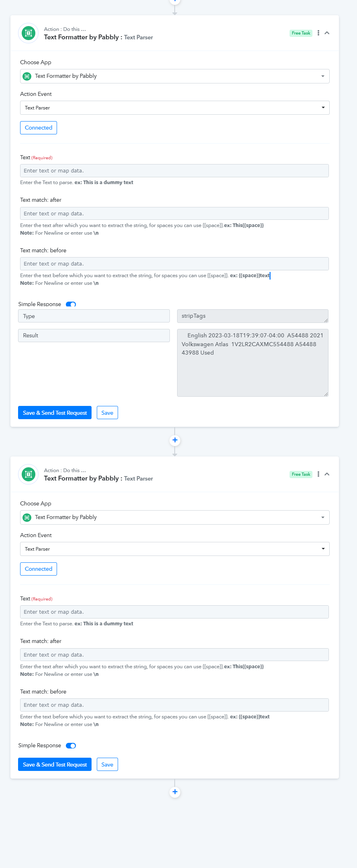Click Connected button in first action
357x868 pixels.
(x=39, y=128)
